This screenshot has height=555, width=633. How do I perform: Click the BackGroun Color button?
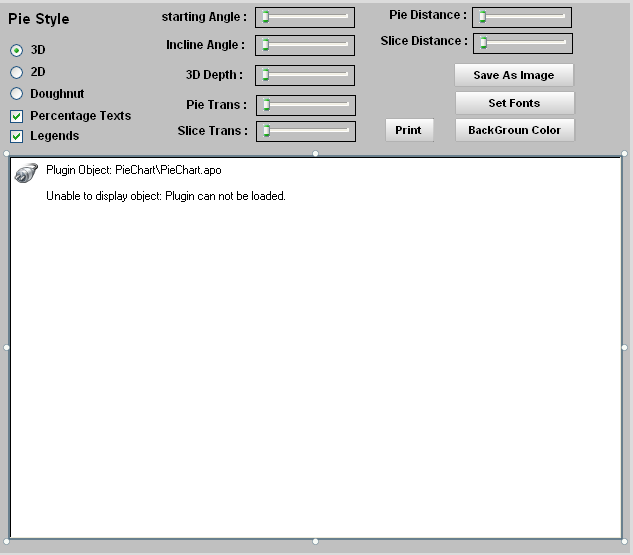tap(514, 130)
